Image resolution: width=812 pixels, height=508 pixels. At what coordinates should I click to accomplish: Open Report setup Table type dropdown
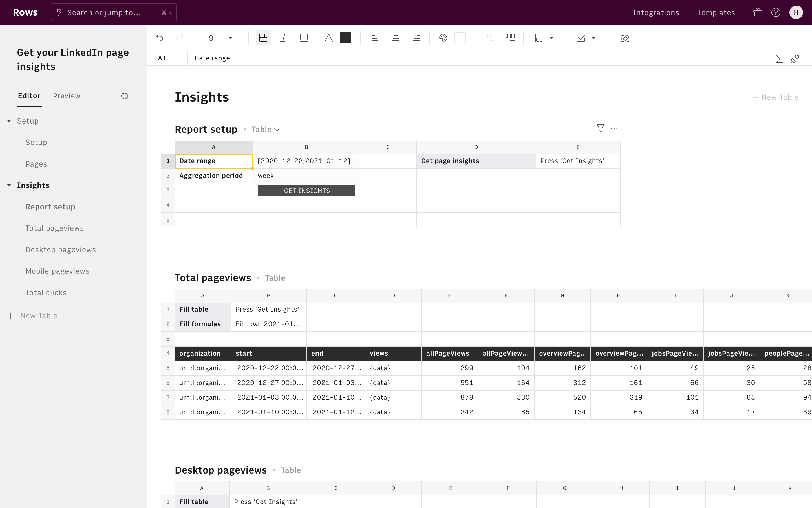tap(265, 129)
